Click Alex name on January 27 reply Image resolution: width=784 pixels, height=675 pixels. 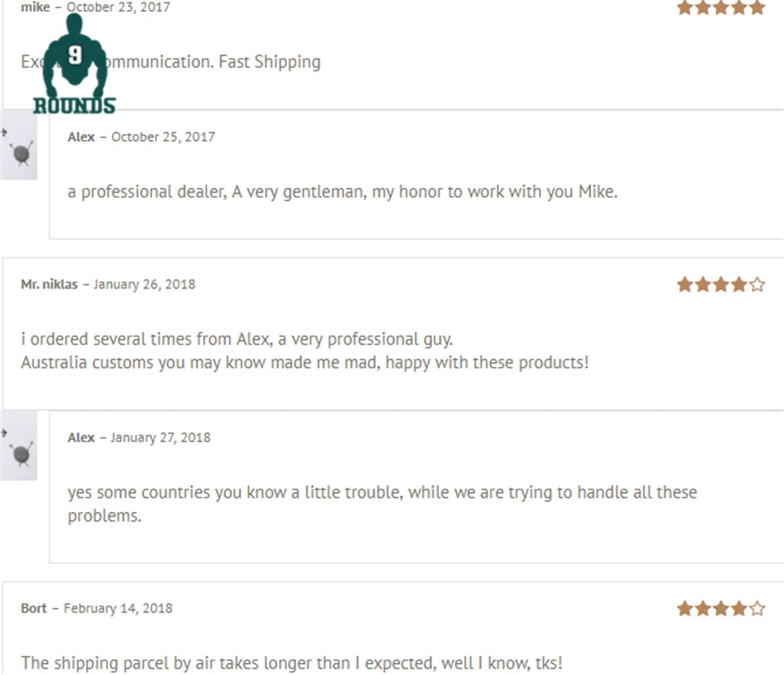(x=81, y=437)
